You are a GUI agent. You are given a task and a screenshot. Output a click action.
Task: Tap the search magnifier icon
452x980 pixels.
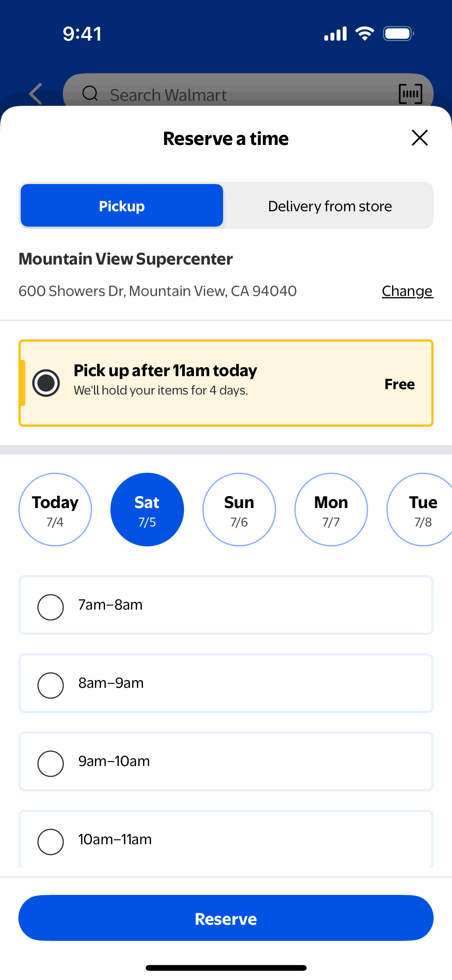coord(90,93)
